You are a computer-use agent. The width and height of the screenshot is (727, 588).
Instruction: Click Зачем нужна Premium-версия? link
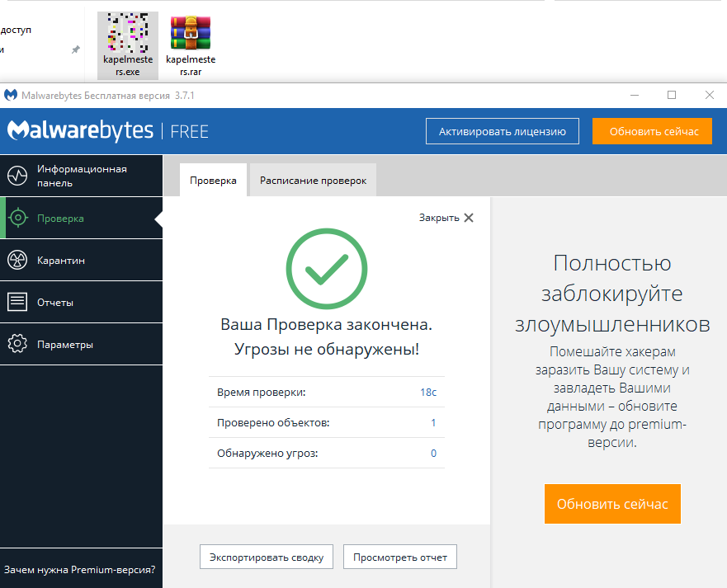click(80, 570)
